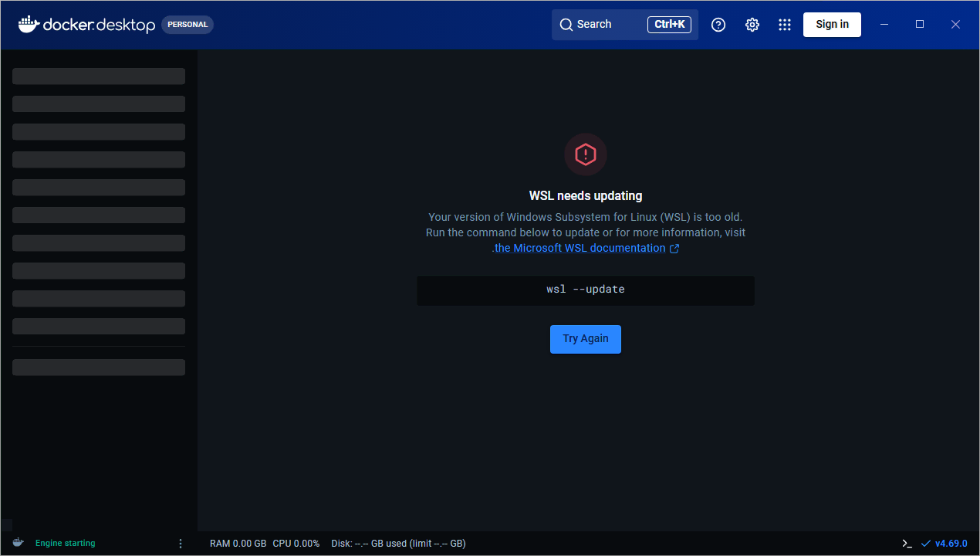Click the wsl --update command box
This screenshot has width=980, height=556.
586,290
